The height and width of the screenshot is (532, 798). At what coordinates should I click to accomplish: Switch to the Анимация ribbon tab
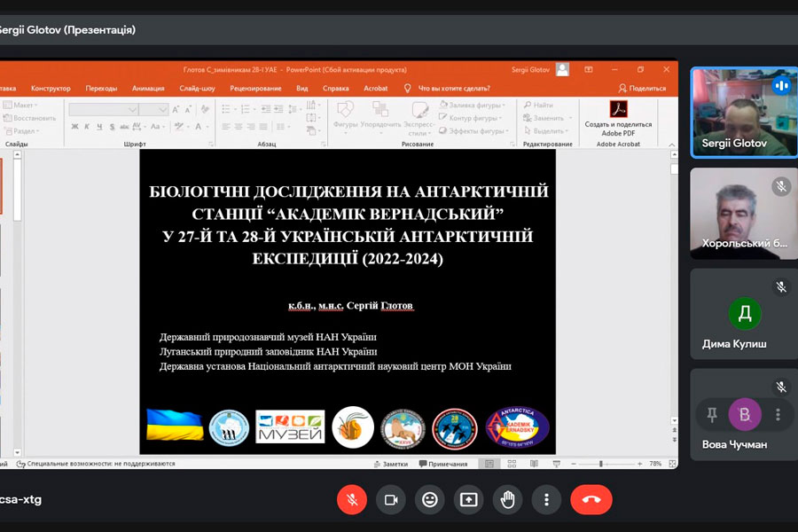[148, 88]
